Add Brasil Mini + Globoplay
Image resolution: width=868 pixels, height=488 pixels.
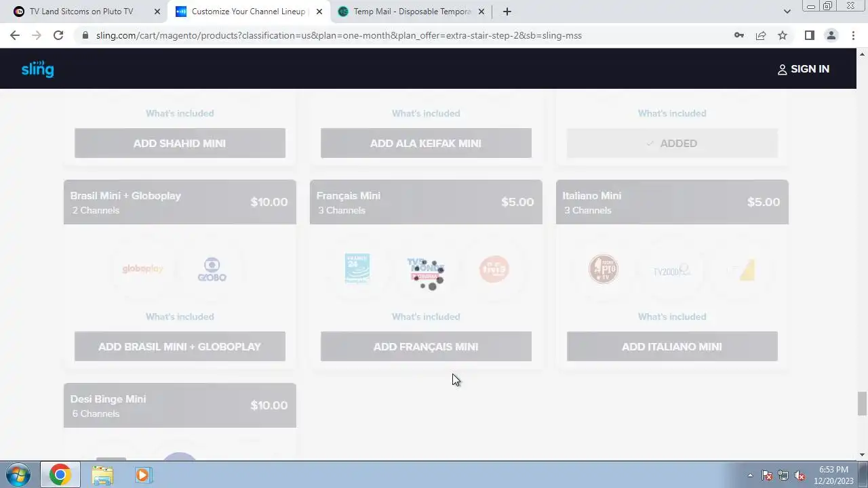tap(180, 346)
